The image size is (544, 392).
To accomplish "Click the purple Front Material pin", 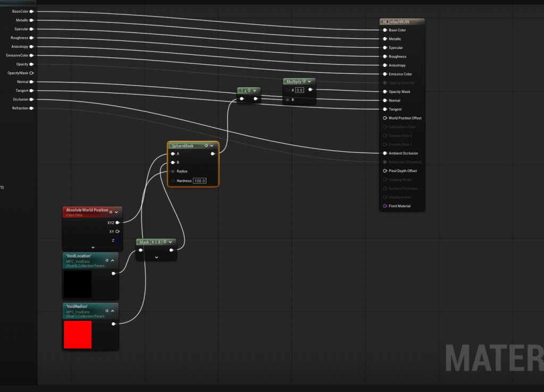I will tap(384, 206).
